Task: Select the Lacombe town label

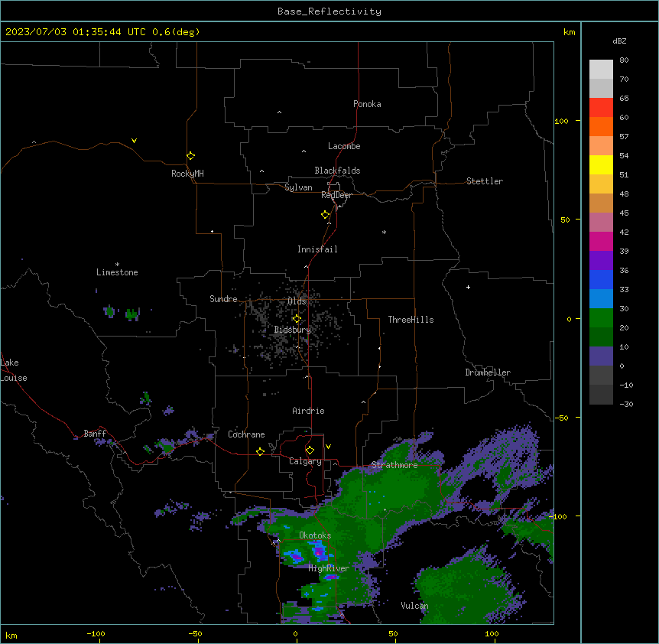Action: pos(344,146)
